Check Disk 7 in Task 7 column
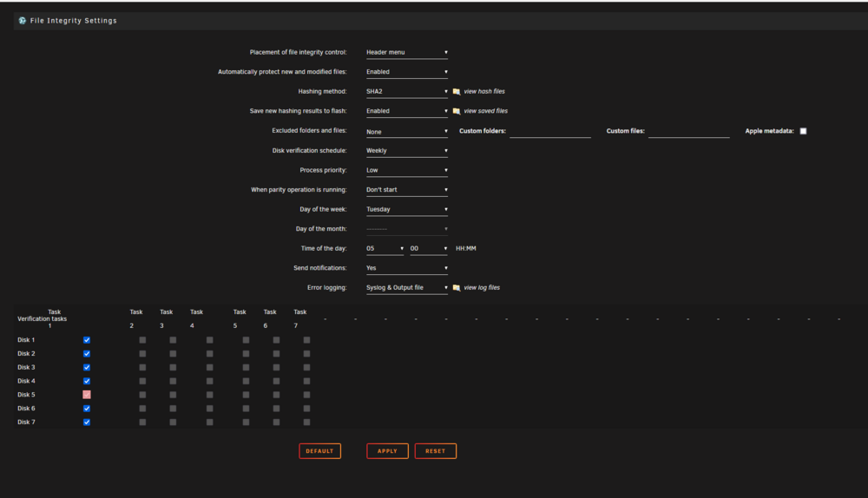Viewport: 868px width, 498px height. pyautogui.click(x=307, y=423)
